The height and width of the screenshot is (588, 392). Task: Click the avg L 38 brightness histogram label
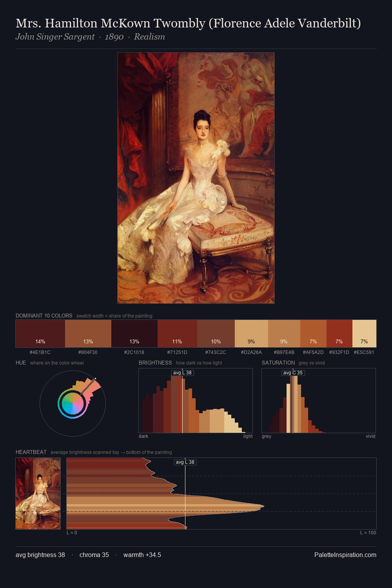point(182,373)
